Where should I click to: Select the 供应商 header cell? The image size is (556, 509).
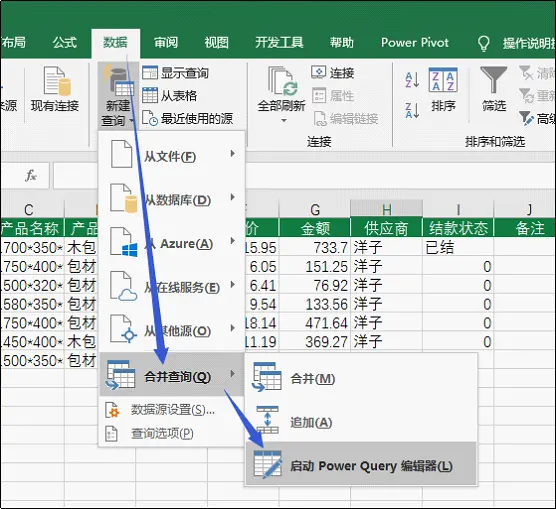tap(387, 228)
